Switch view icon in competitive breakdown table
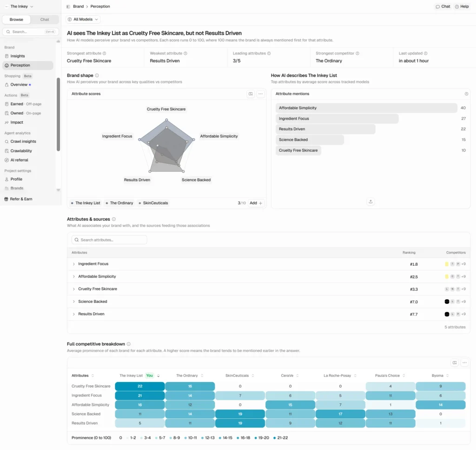 (x=455, y=363)
